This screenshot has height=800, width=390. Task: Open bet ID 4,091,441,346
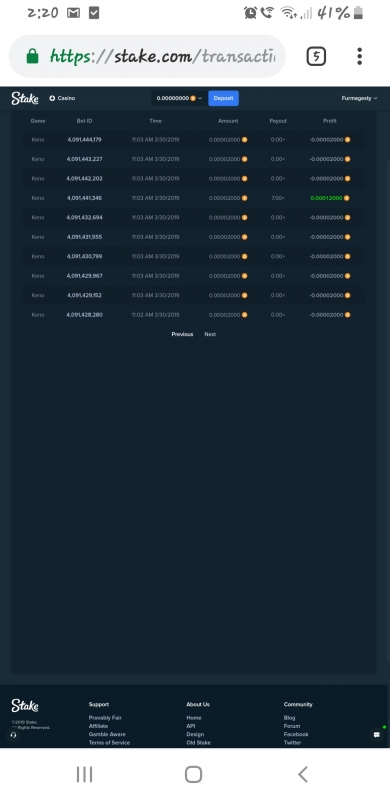pos(84,198)
